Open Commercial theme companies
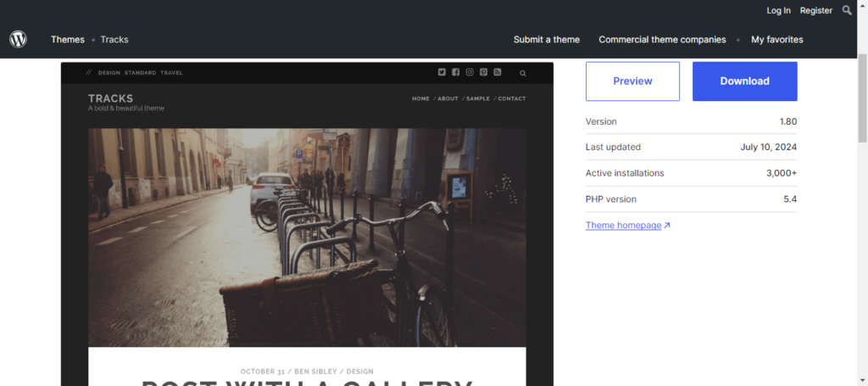The width and height of the screenshot is (868, 386). (x=662, y=39)
